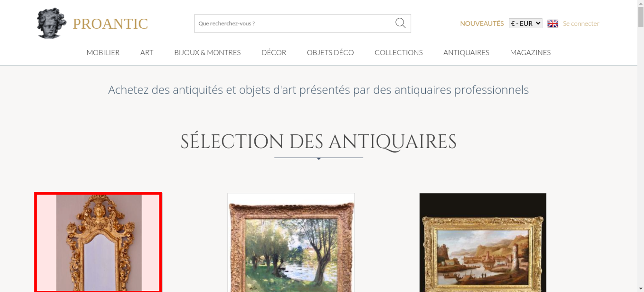The width and height of the screenshot is (644, 292).
Task: Click the Se connecter link
Action: pyautogui.click(x=581, y=23)
